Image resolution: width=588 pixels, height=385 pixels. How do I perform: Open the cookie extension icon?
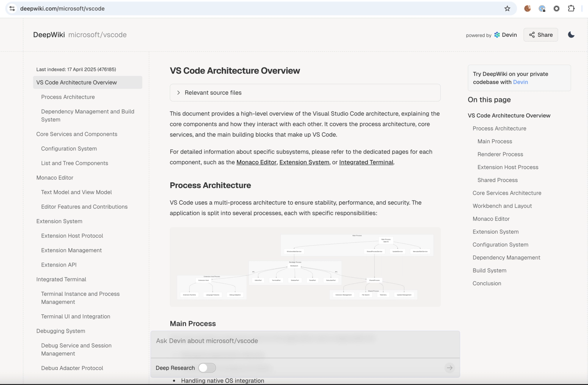[527, 8]
